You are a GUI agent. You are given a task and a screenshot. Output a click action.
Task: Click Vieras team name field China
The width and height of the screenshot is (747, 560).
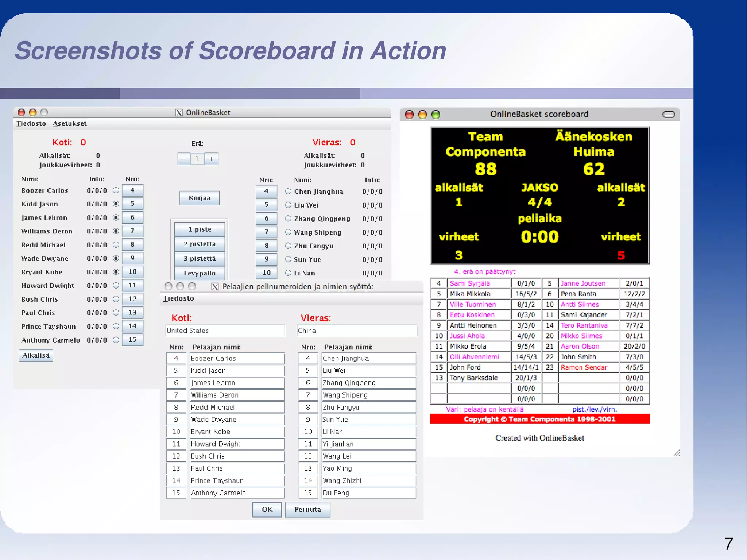coord(357,331)
